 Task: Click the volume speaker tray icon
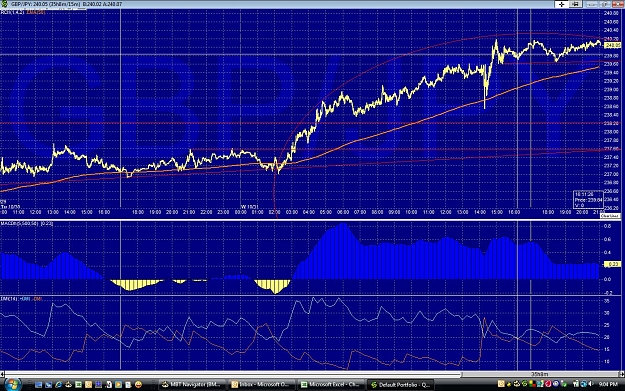coord(591,384)
